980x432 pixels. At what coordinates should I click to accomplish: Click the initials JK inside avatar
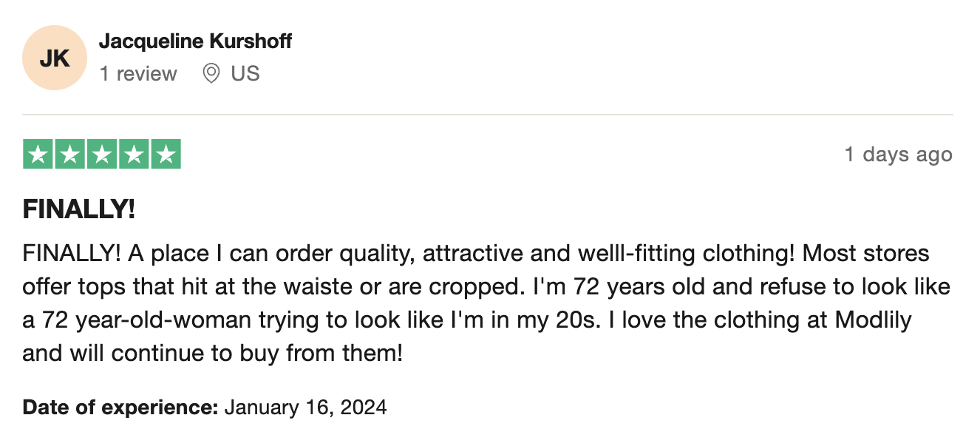(55, 58)
